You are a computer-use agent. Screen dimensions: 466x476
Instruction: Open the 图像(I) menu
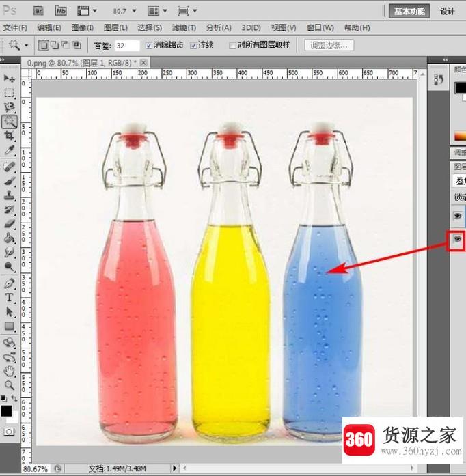pos(82,28)
